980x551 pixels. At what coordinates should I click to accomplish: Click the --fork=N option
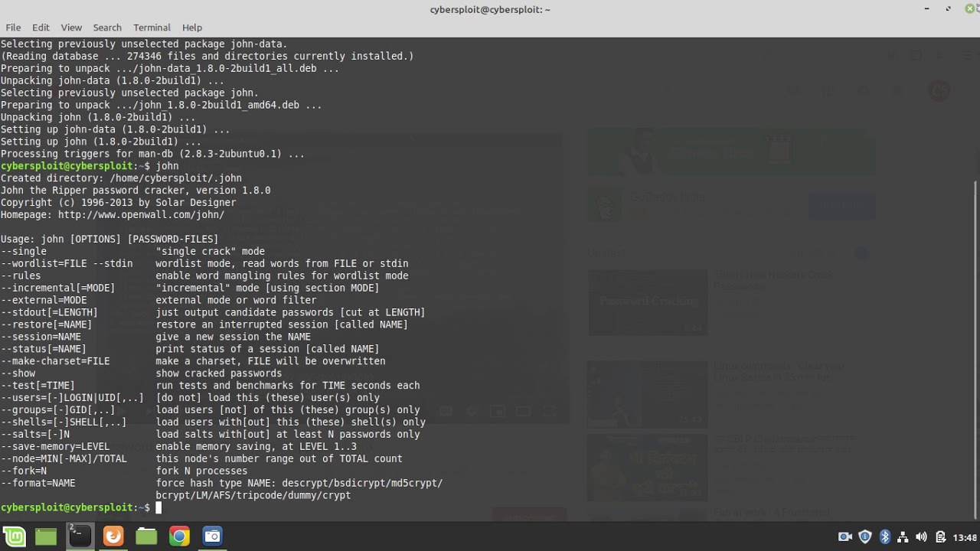point(23,472)
